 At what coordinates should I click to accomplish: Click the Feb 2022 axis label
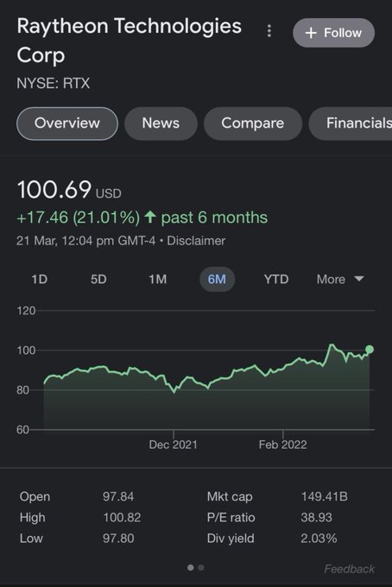pos(282,445)
